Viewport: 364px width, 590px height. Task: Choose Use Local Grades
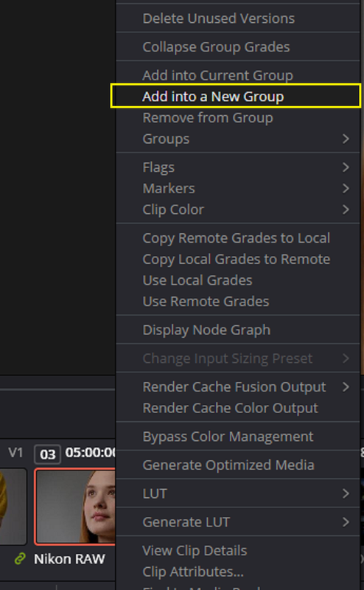coord(238,280)
